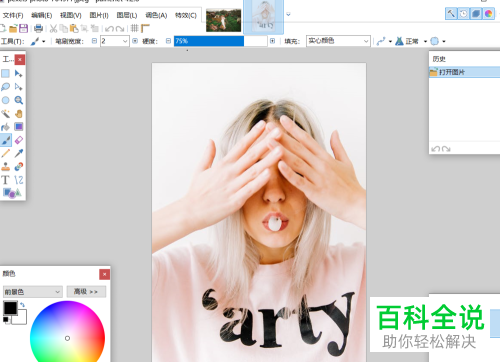This screenshot has width=500, height=362.
Task: Select the Zoom magnifier tool
Action: pos(19,100)
